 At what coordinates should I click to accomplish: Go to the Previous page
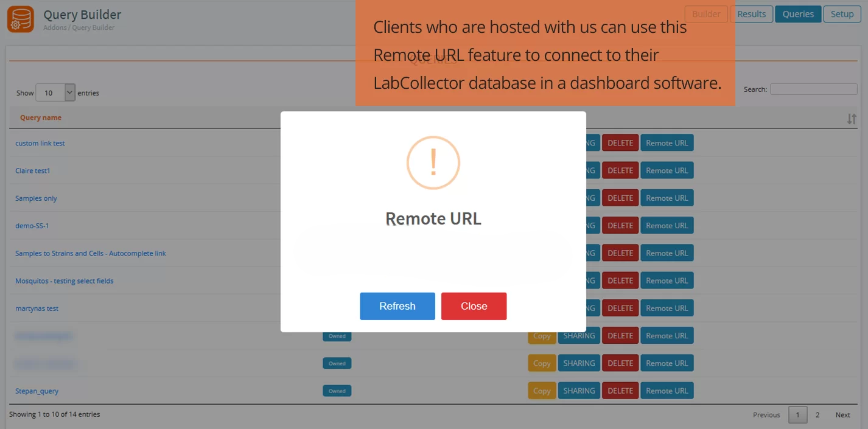[x=766, y=415]
